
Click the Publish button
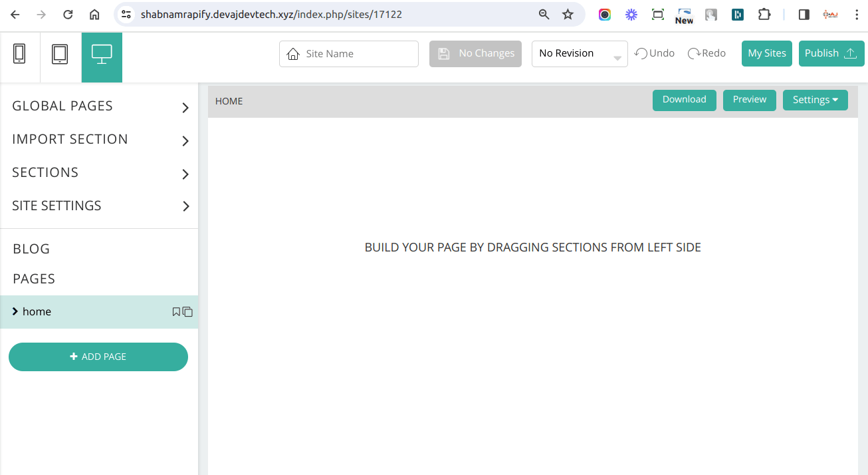(831, 53)
